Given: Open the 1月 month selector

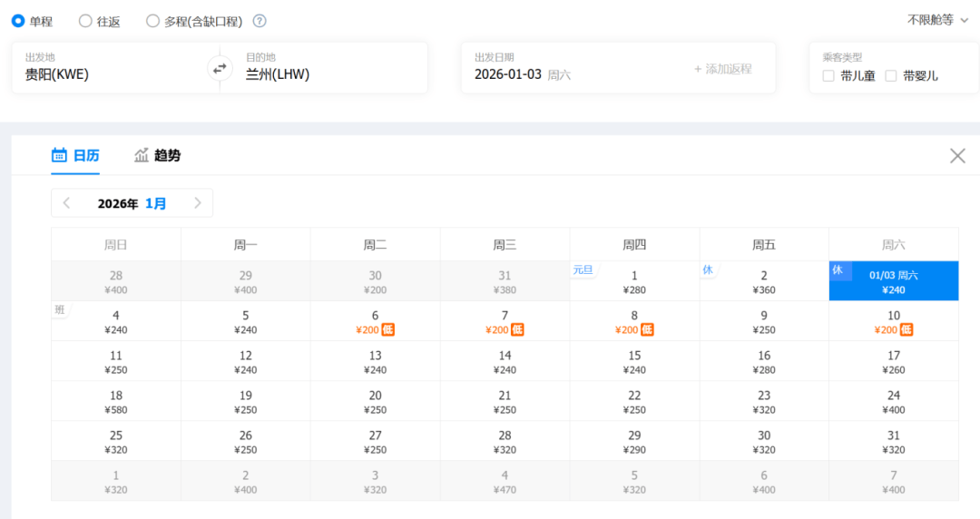Looking at the screenshot, I should tap(156, 203).
